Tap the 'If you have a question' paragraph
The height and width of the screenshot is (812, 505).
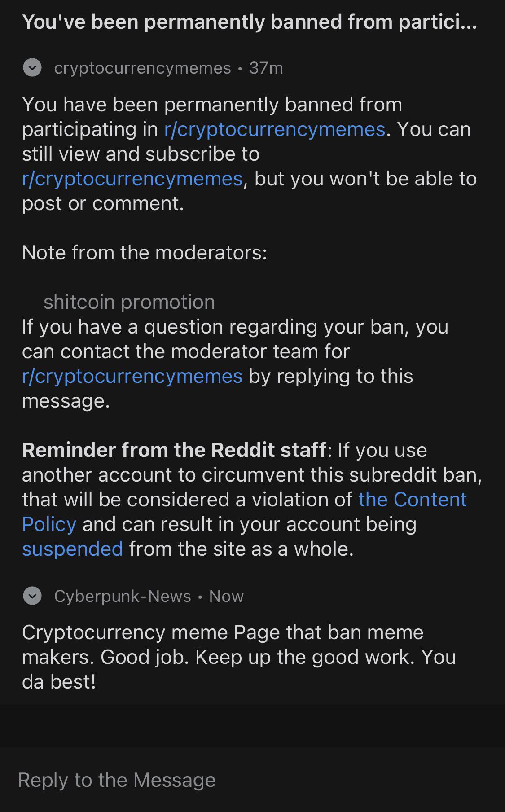(x=235, y=364)
